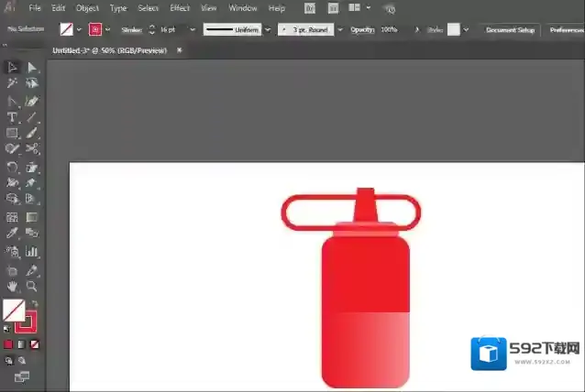The height and width of the screenshot is (392, 585).
Task: Swap the fill and stroke colors
Action: click(35, 304)
